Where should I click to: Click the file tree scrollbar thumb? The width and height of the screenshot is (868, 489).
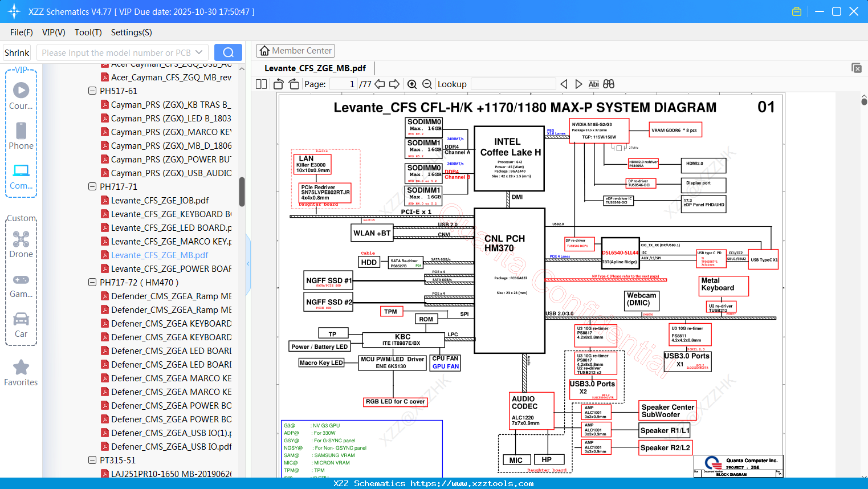[x=242, y=192]
